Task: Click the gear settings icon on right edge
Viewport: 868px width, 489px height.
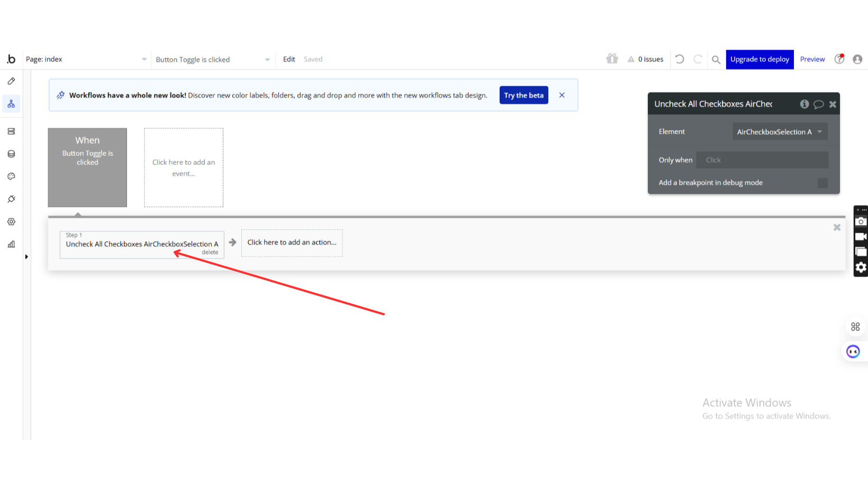Action: pyautogui.click(x=861, y=267)
